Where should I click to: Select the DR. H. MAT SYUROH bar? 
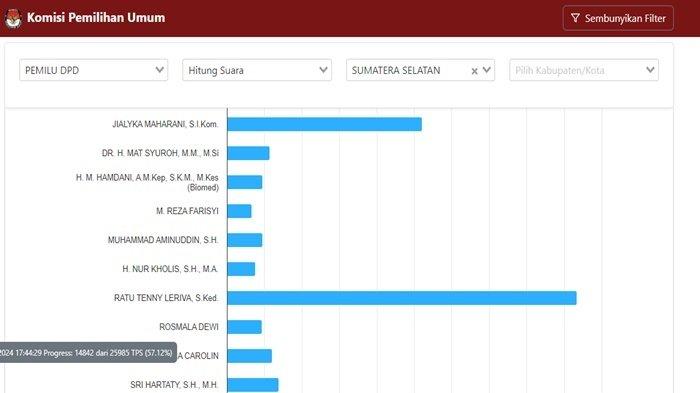coord(248,153)
